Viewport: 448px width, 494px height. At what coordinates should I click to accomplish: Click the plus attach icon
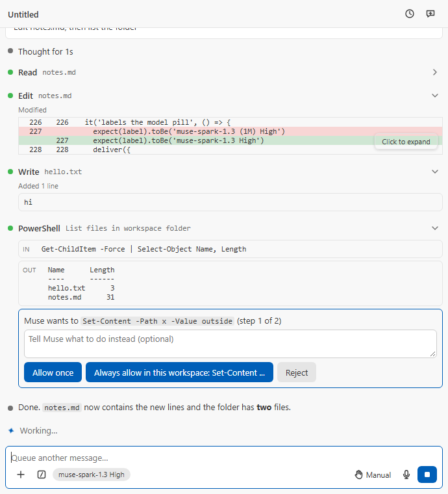click(21, 474)
